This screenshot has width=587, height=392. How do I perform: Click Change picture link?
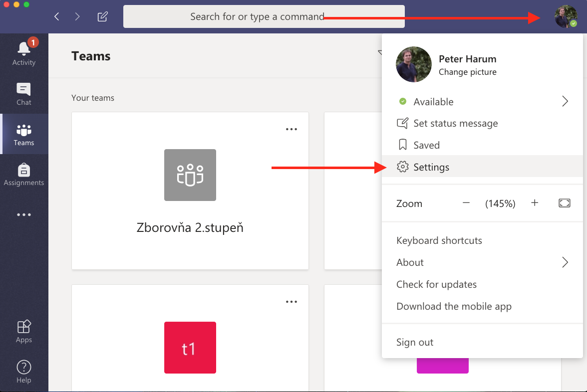pyautogui.click(x=467, y=72)
